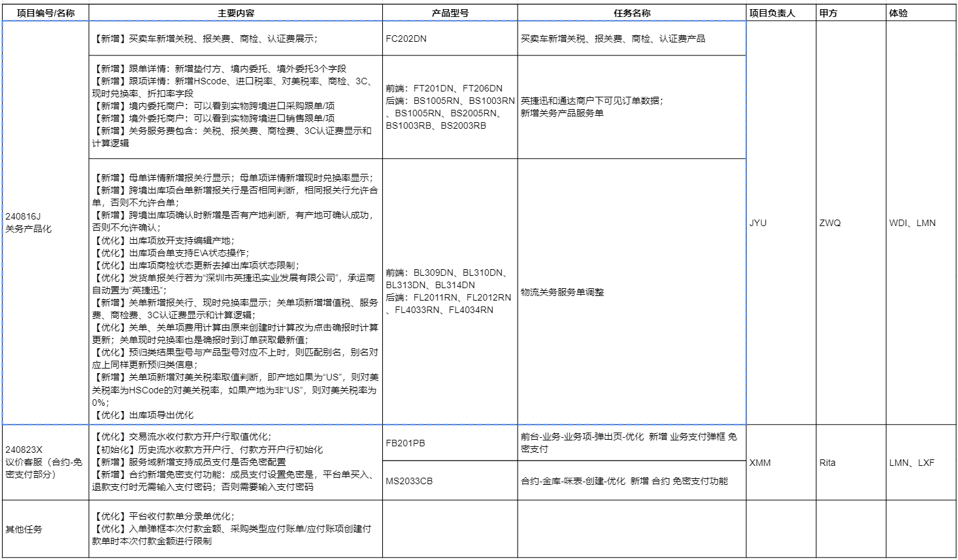This screenshot has width=958, height=560.
Task: Click the 产品型号 column header
Action: 450,13
